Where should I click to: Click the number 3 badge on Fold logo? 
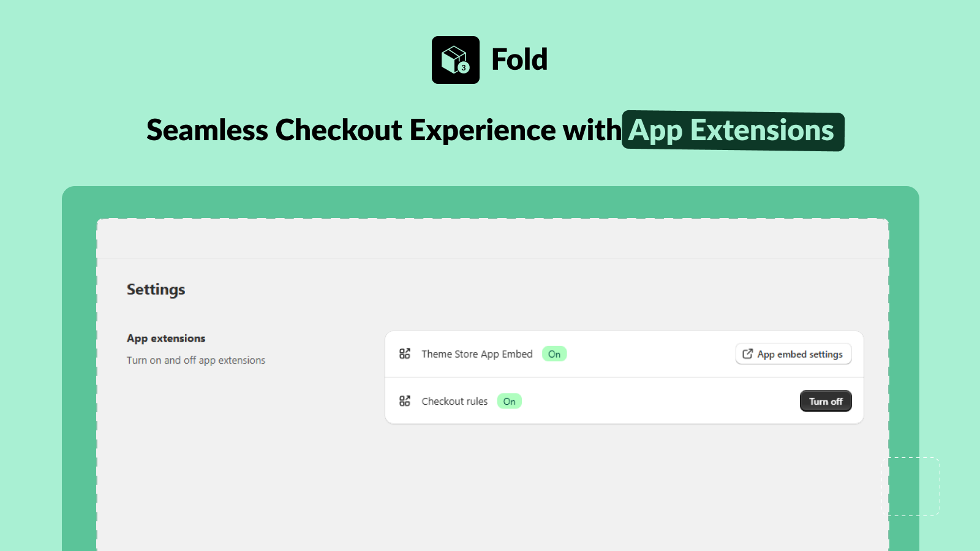[x=464, y=67]
